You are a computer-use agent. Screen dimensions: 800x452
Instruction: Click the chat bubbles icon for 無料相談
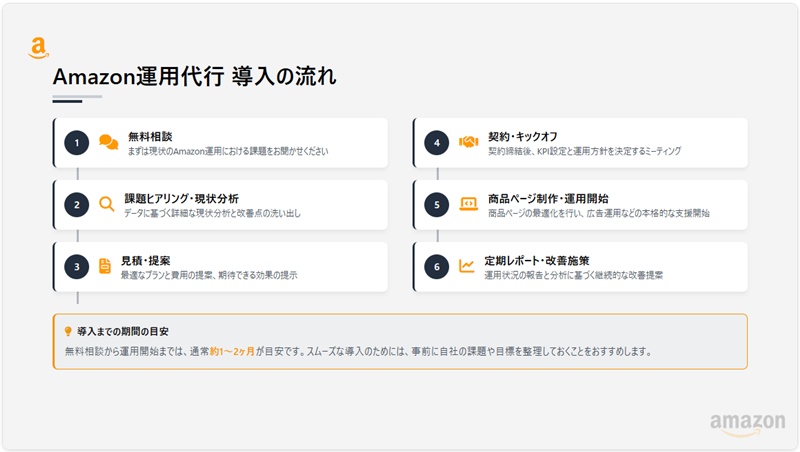108,142
